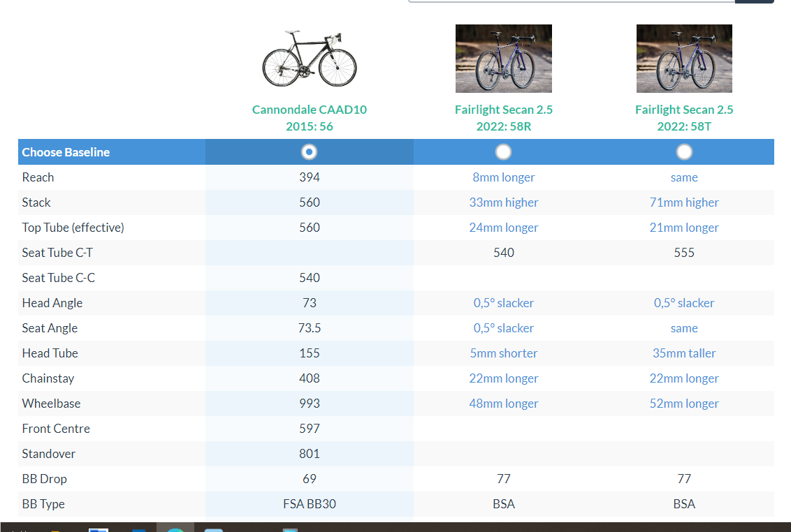
Task: Click the Front Centre value 597
Action: click(x=310, y=429)
